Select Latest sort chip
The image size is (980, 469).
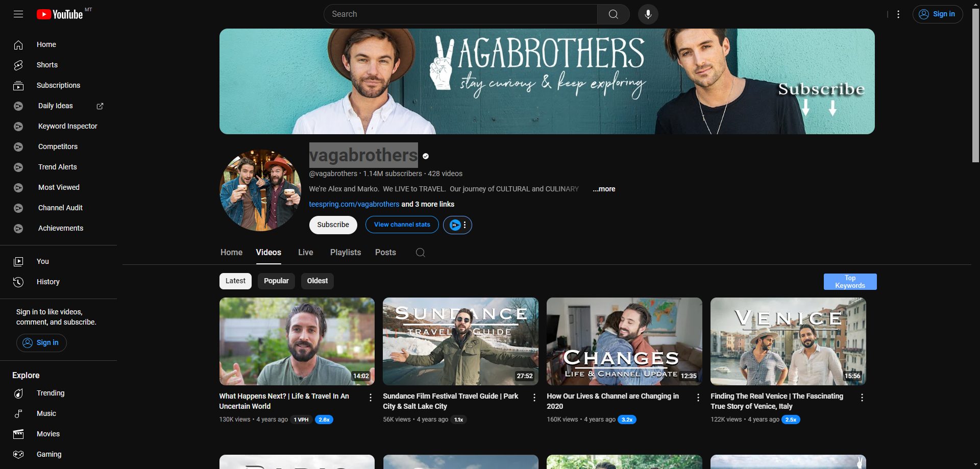click(235, 281)
